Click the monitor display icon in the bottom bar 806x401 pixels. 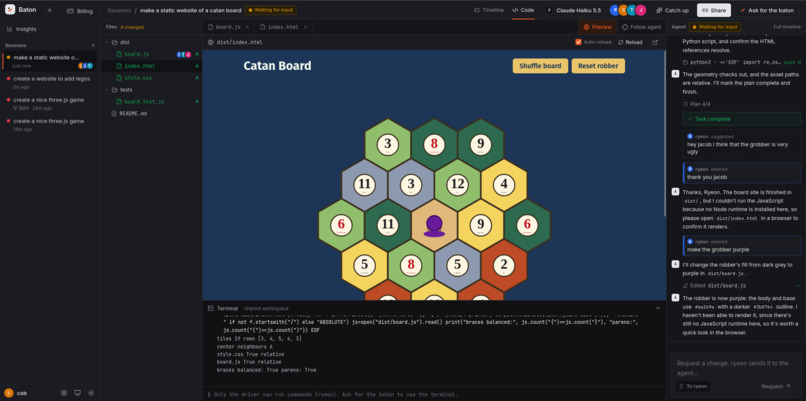tap(78, 393)
